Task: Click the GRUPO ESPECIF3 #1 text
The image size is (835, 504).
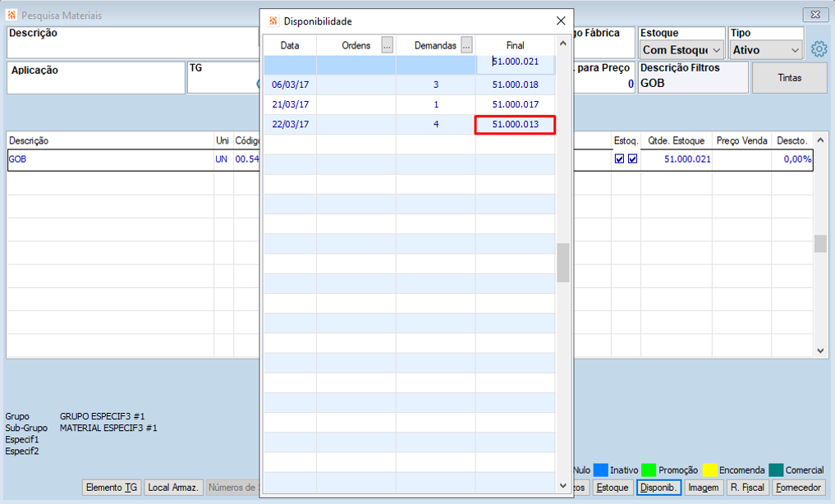Action: point(103,416)
